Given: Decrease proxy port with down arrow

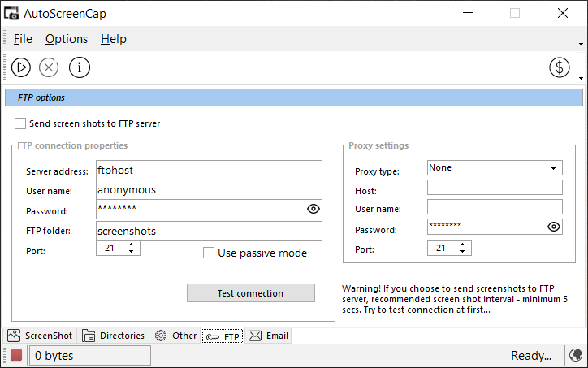Looking at the screenshot, I should coord(462,251).
